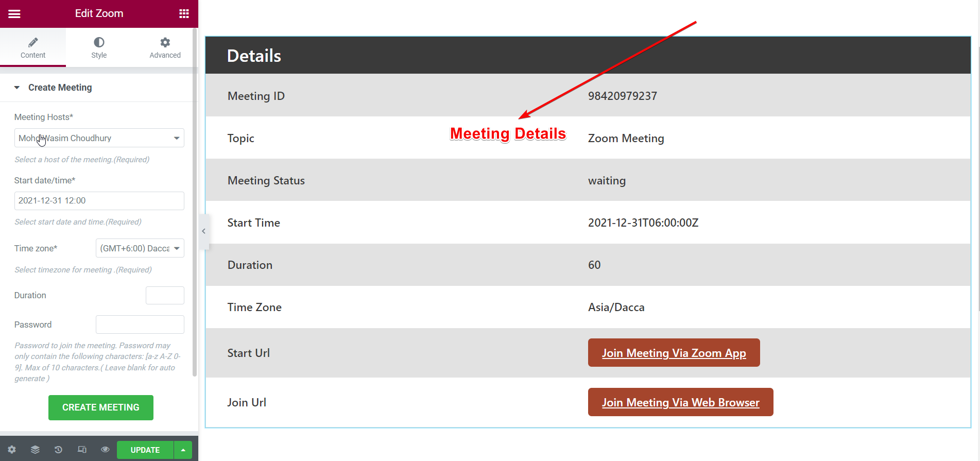The image size is (980, 461).
Task: Click Join Meeting Via Web Browser link
Action: [680, 402]
